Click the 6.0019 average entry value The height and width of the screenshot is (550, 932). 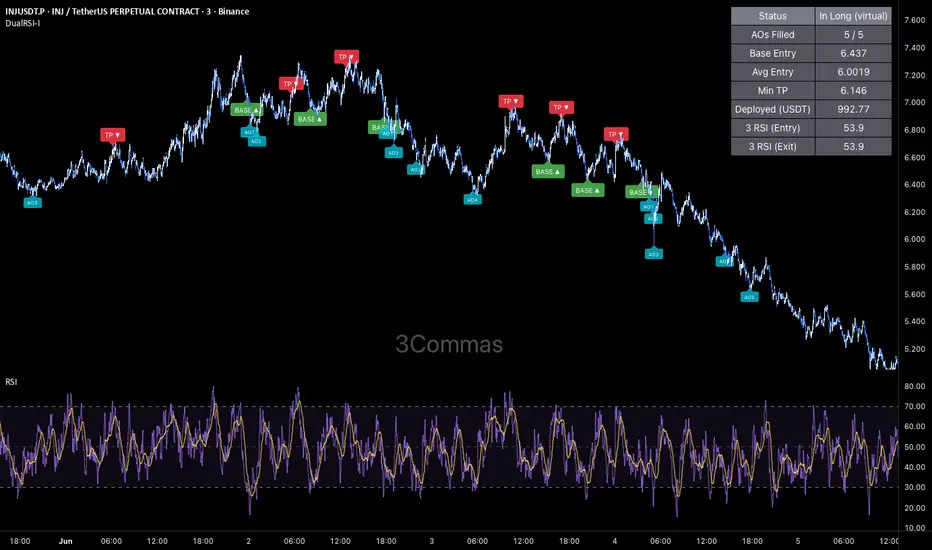click(853, 72)
